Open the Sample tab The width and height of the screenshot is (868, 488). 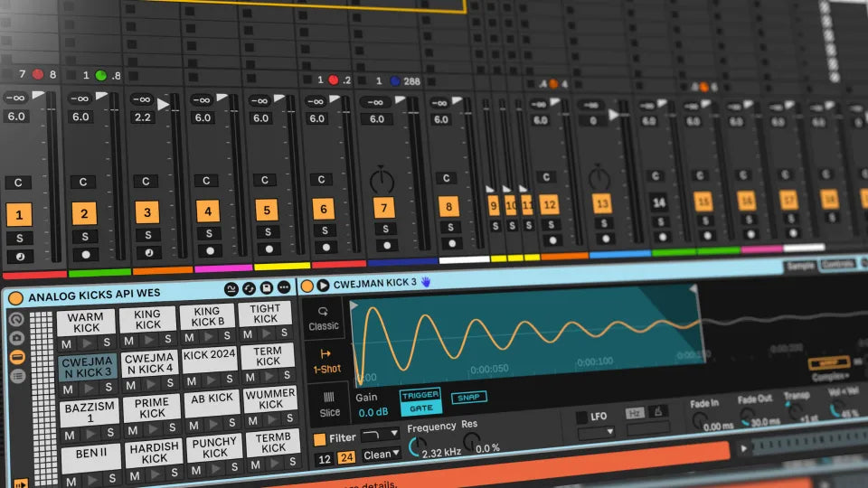(800, 267)
